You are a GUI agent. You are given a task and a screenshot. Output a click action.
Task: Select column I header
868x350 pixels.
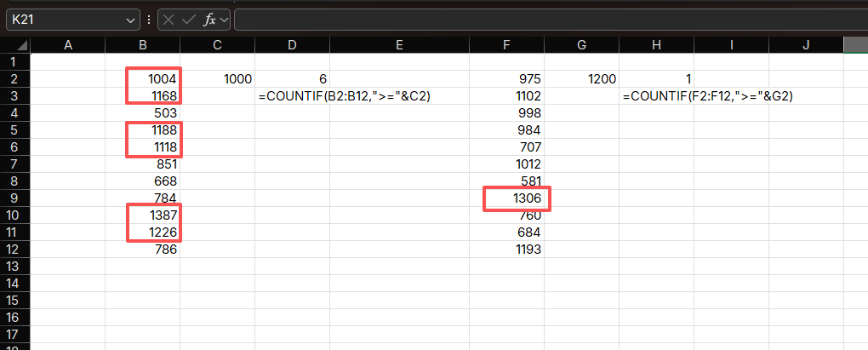pyautogui.click(x=731, y=45)
